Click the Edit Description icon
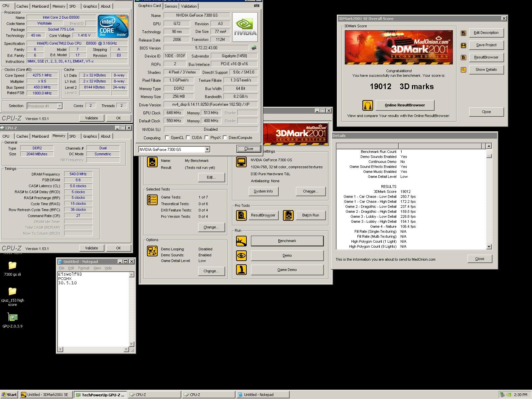Screen dimensions: 532x399 464,33
